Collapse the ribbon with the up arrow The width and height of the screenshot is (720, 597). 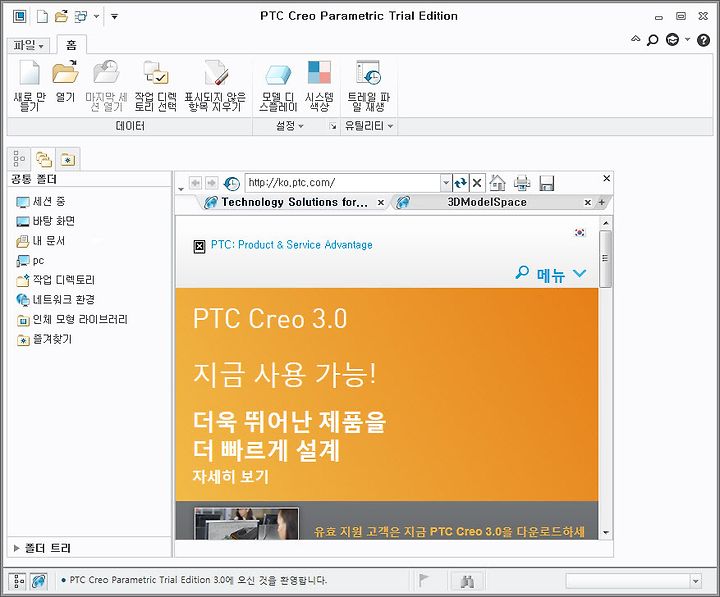point(636,39)
